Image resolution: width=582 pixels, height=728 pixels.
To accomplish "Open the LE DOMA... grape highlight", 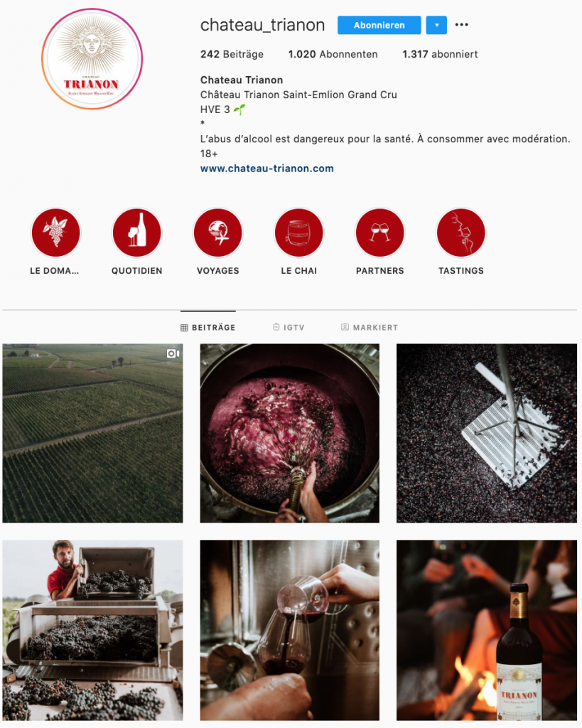I will [55, 232].
